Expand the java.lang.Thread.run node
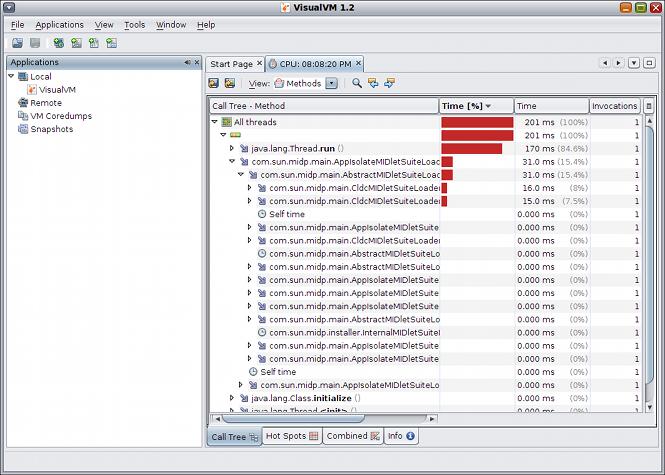 [x=232, y=148]
